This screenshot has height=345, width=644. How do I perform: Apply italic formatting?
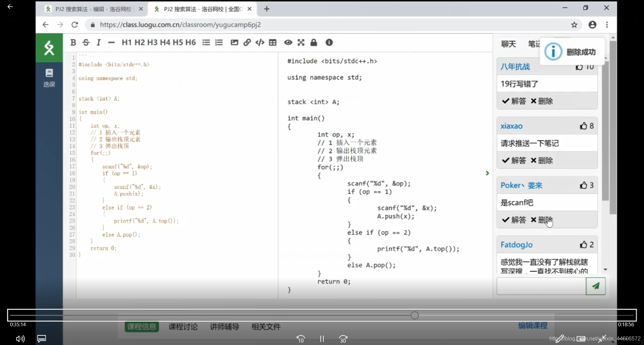[x=99, y=43]
